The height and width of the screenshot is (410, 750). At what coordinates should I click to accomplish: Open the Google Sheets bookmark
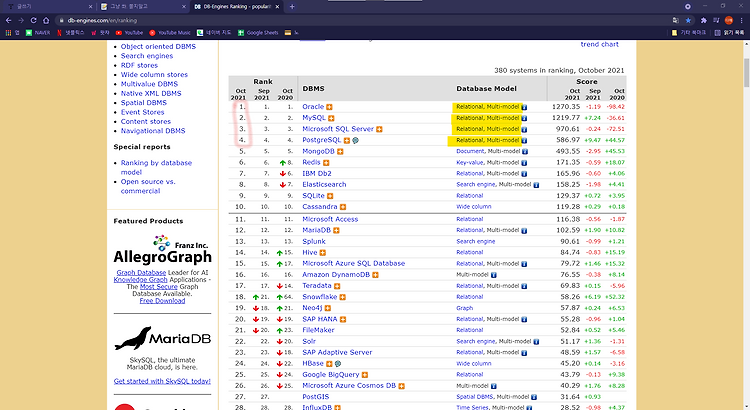click(258, 33)
